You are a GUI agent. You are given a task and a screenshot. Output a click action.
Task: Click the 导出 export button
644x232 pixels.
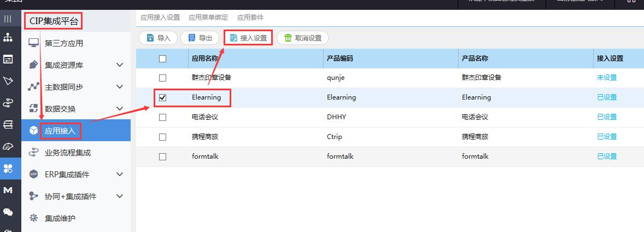click(200, 38)
